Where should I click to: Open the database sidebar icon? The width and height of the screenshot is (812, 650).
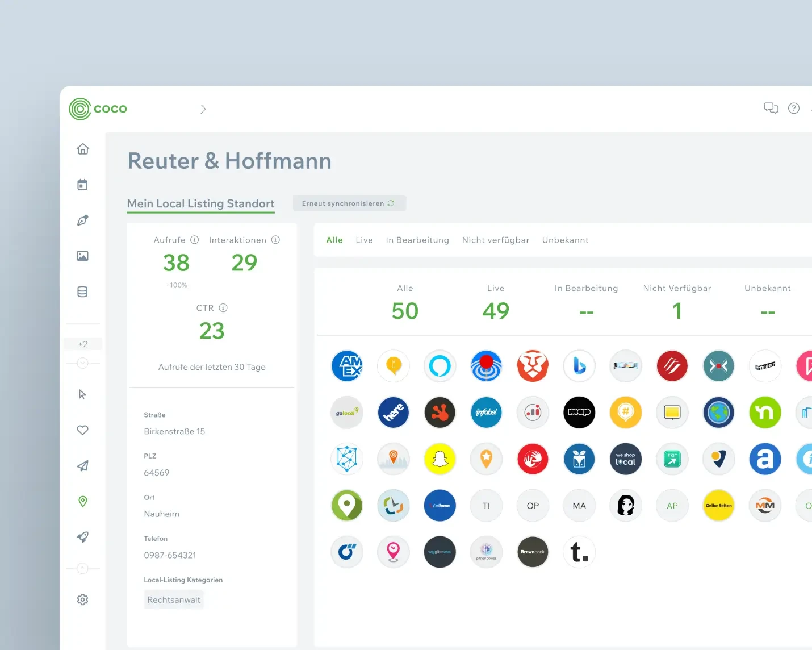(83, 292)
